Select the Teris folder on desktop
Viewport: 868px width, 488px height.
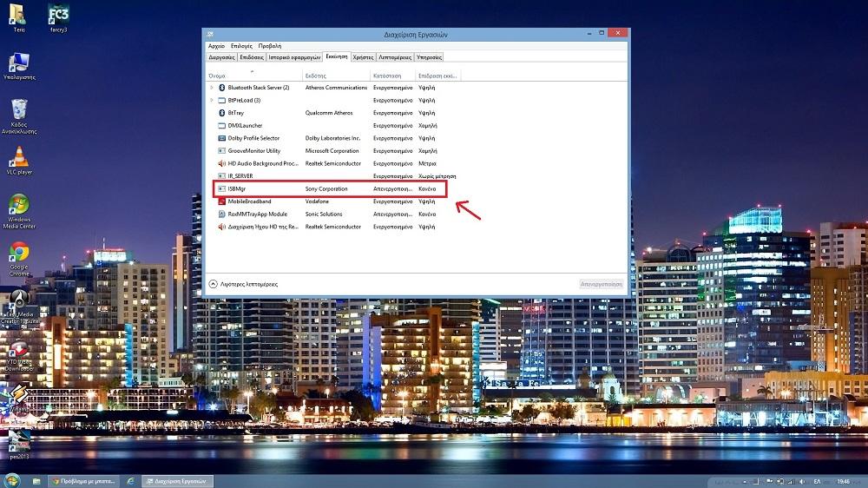[x=19, y=18]
